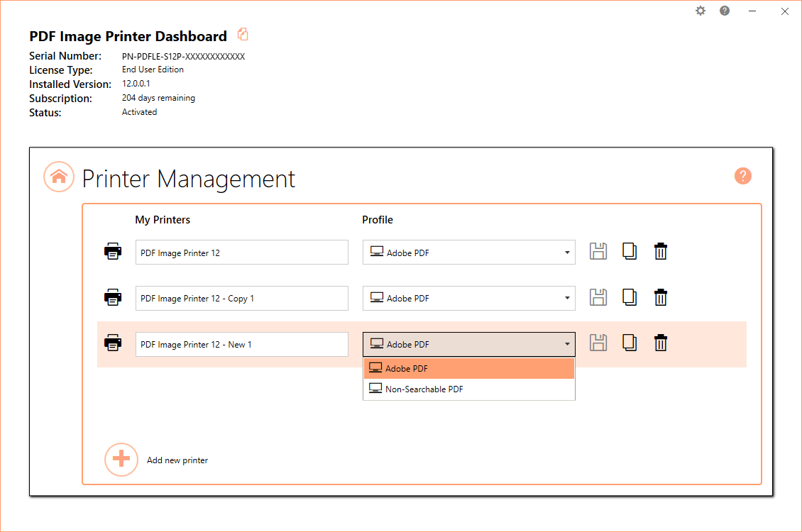Viewport: 802px width, 532px height.
Task: Open Printer Management help
Action: point(742,175)
